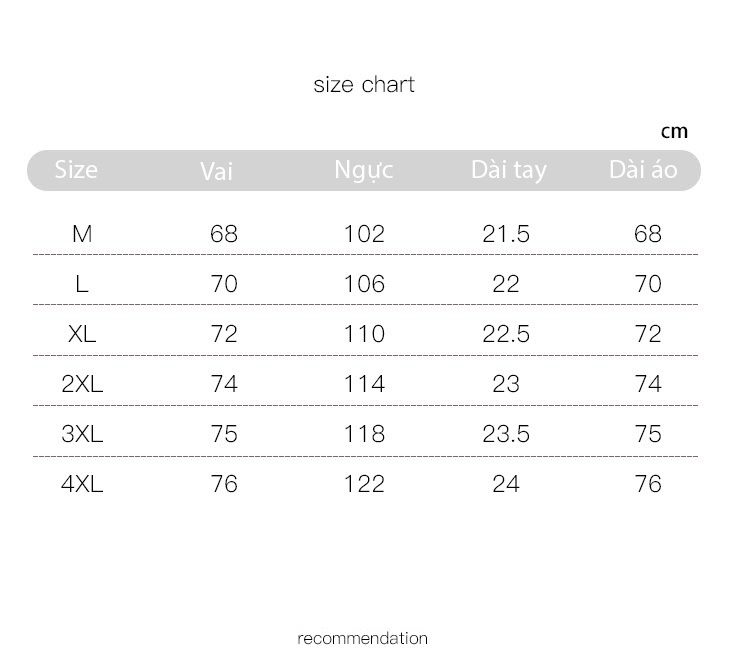The image size is (729, 664).
Task: Click chest value 110 in XL row
Action: coord(364,334)
